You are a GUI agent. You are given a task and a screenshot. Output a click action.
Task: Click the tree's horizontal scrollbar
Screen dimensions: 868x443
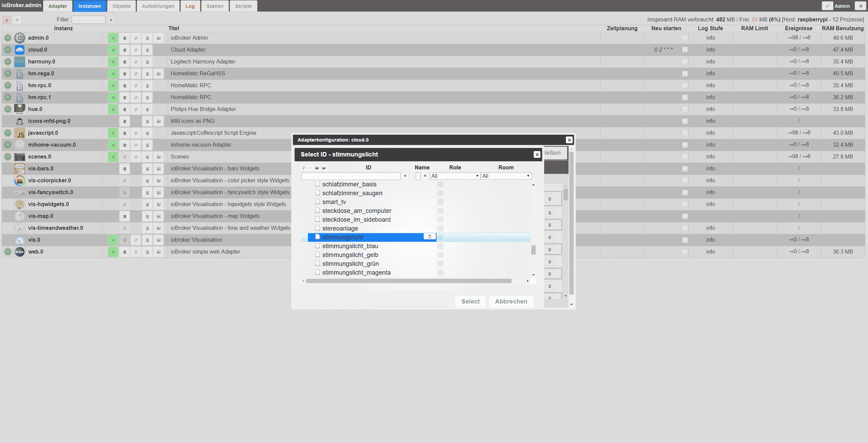(x=408, y=281)
